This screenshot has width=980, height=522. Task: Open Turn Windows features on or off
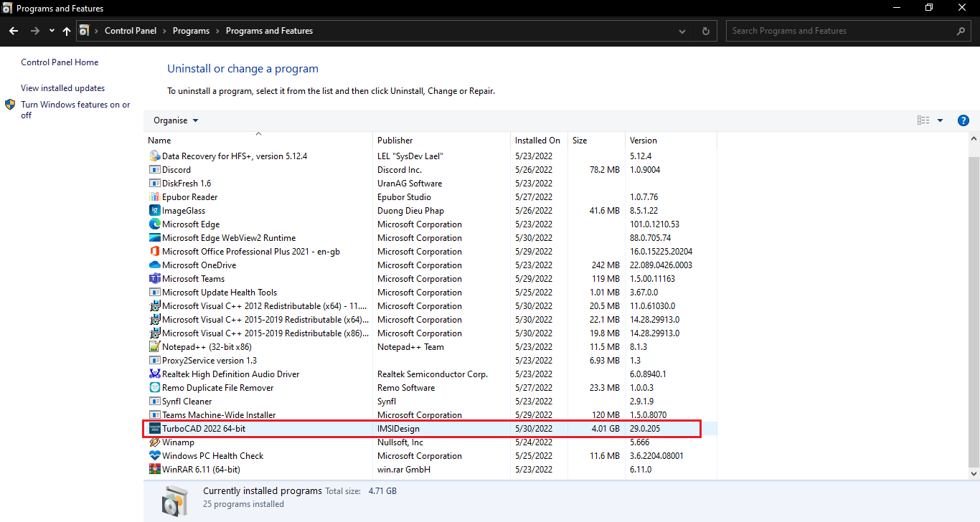[x=75, y=110]
